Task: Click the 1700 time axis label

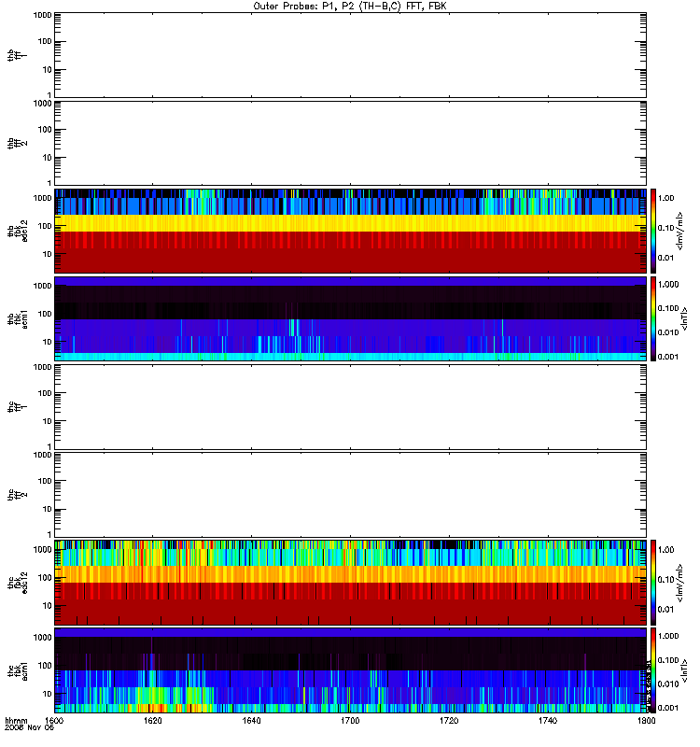Action: (350, 720)
